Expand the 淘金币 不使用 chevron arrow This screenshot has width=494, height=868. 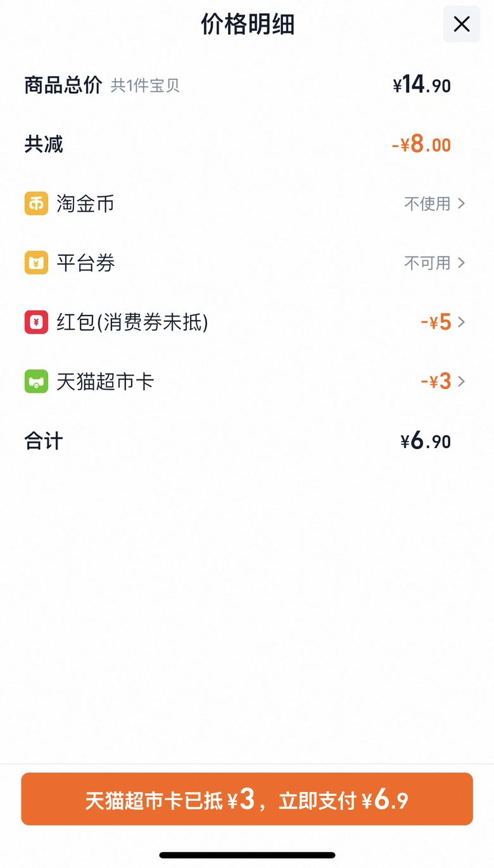[461, 203]
